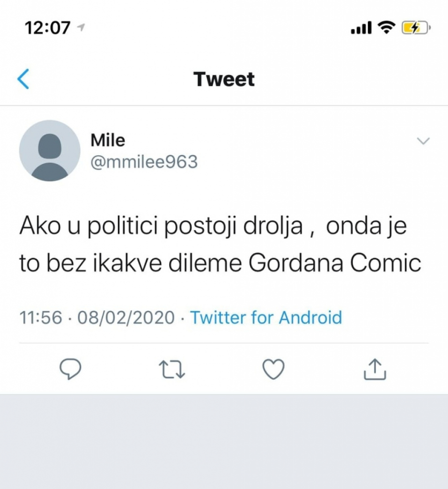448x489 pixels.
Task: Tap the empty gray area below the tweet
Action: pos(224,439)
